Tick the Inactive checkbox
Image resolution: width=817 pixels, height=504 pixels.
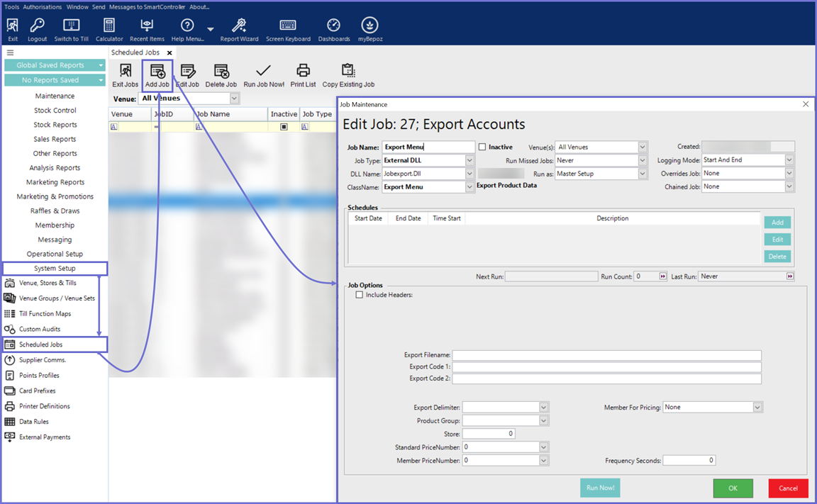pyautogui.click(x=482, y=147)
